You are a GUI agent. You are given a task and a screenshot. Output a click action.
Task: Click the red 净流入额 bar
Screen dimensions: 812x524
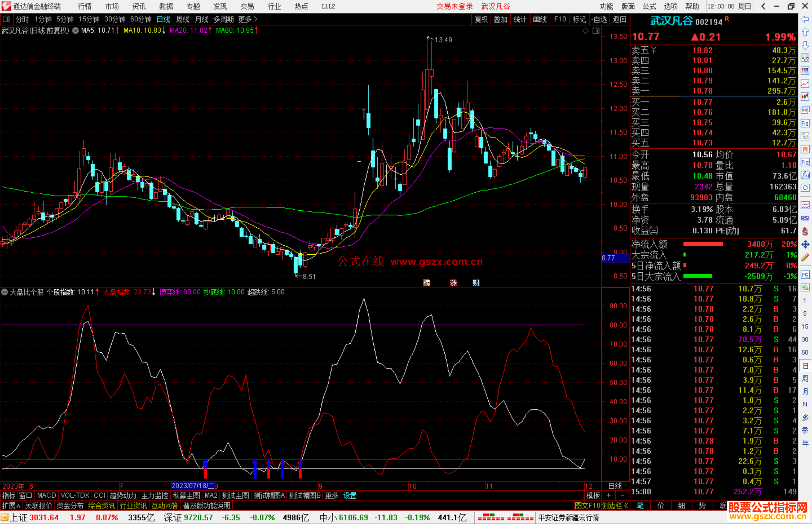click(703, 244)
